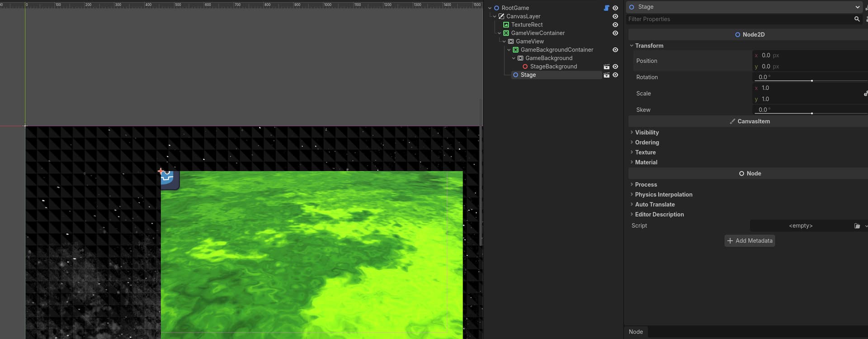The image size is (868, 339).
Task: Click the CanvasLayer node icon
Action: [x=501, y=16]
